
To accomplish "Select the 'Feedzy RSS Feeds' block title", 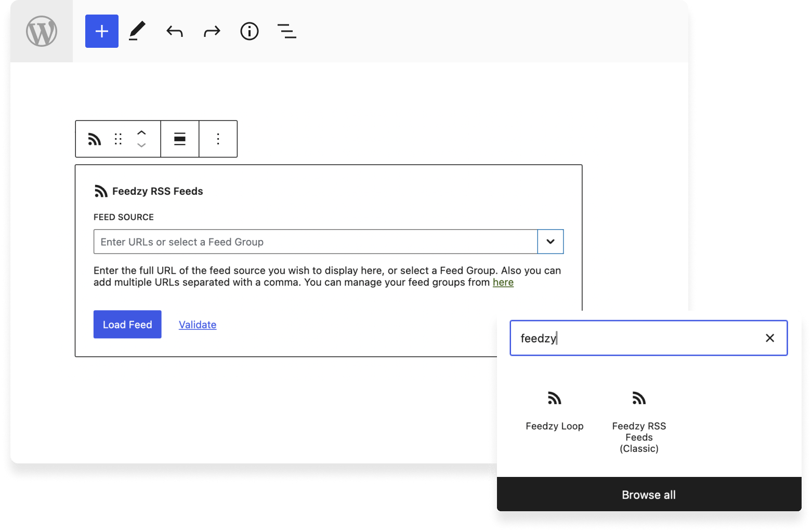I will click(158, 191).
